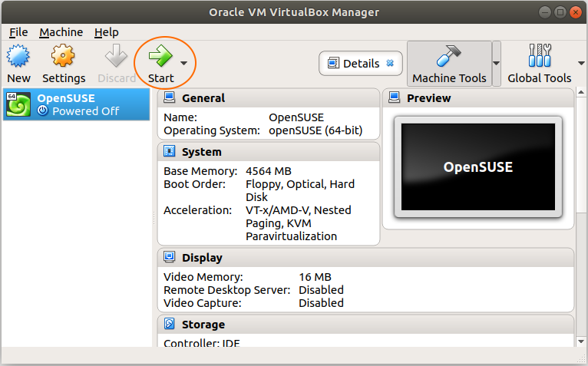Viewport: 588px width, 366px height.
Task: Click the Display section icon
Action: (x=169, y=257)
